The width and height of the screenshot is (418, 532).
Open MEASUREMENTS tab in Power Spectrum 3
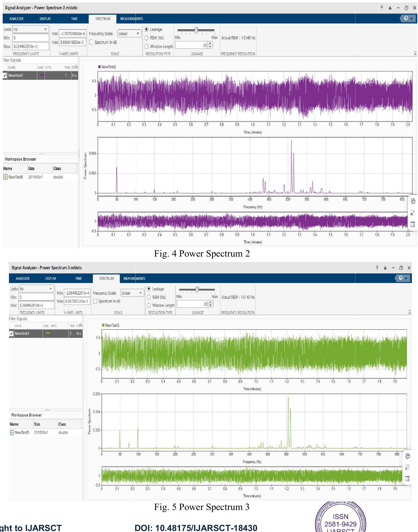(134, 279)
